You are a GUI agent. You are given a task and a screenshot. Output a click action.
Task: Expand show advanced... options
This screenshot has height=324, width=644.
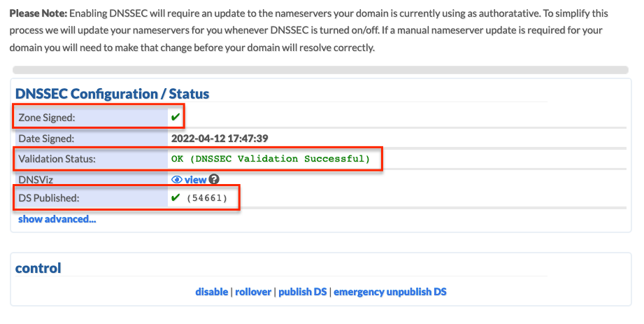pyautogui.click(x=57, y=219)
